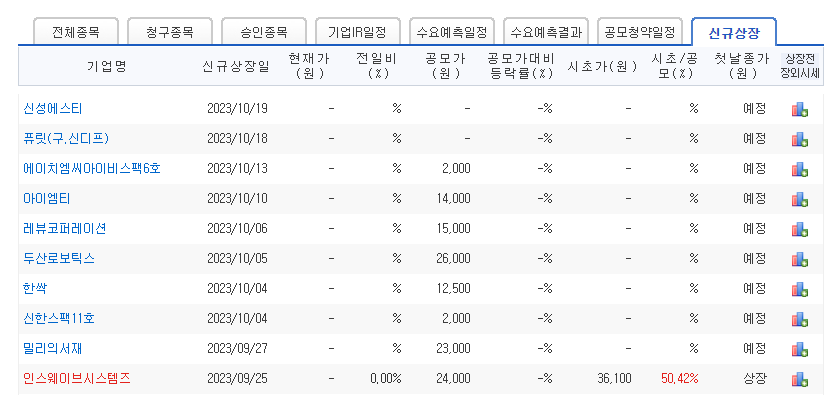
Task: Click 예정 status in 두산로보틱스 row
Action: pos(754,259)
